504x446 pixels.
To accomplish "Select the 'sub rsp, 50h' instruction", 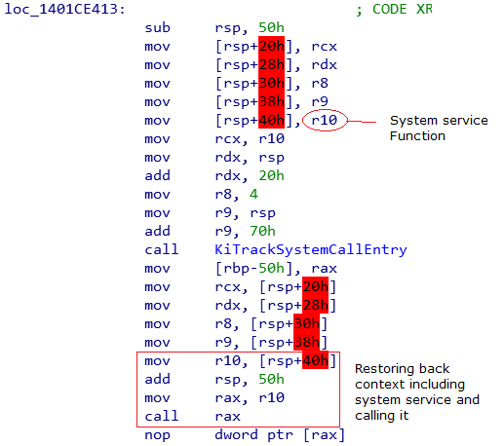I will [x=214, y=28].
